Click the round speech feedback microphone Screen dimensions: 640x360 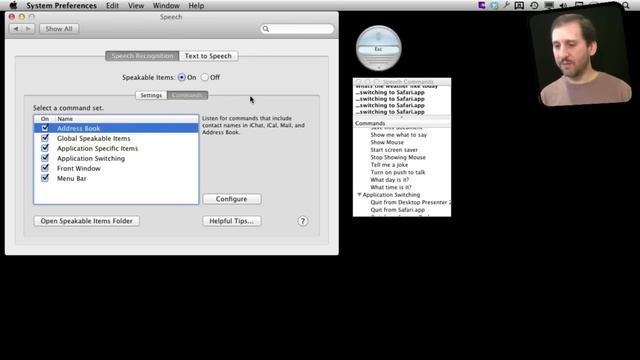(378, 48)
